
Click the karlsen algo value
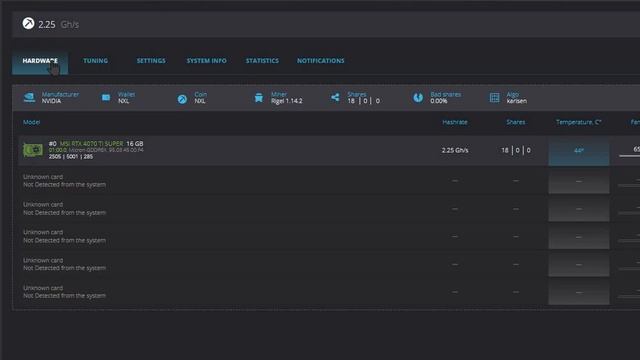pos(516,101)
